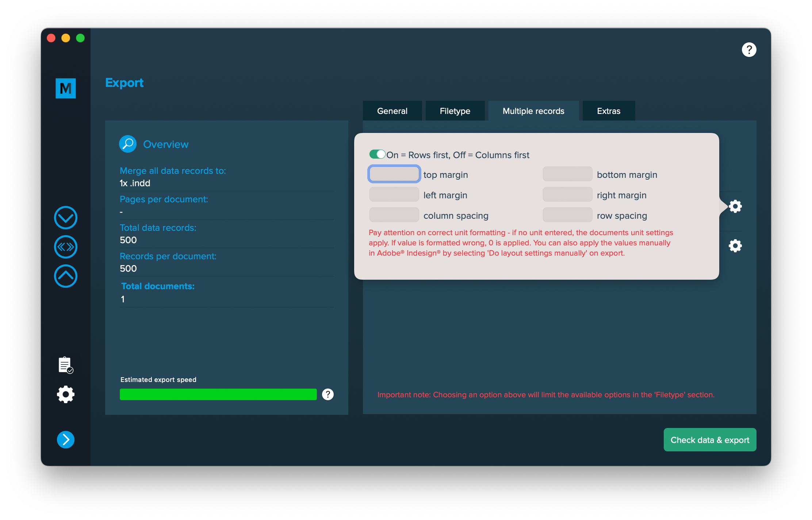Click lower gear icon in records panel
Image resolution: width=812 pixels, height=520 pixels.
(735, 246)
